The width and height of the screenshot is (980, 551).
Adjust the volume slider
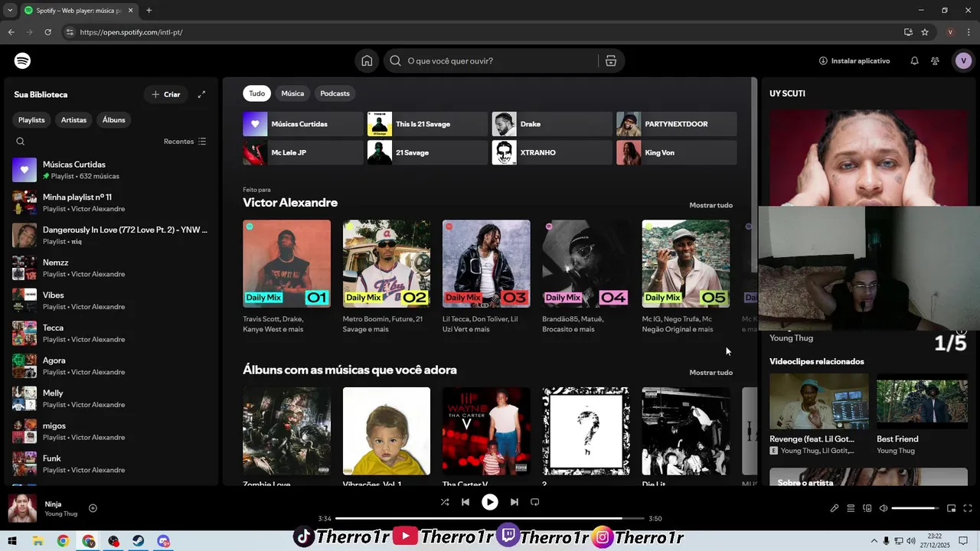click(915, 508)
